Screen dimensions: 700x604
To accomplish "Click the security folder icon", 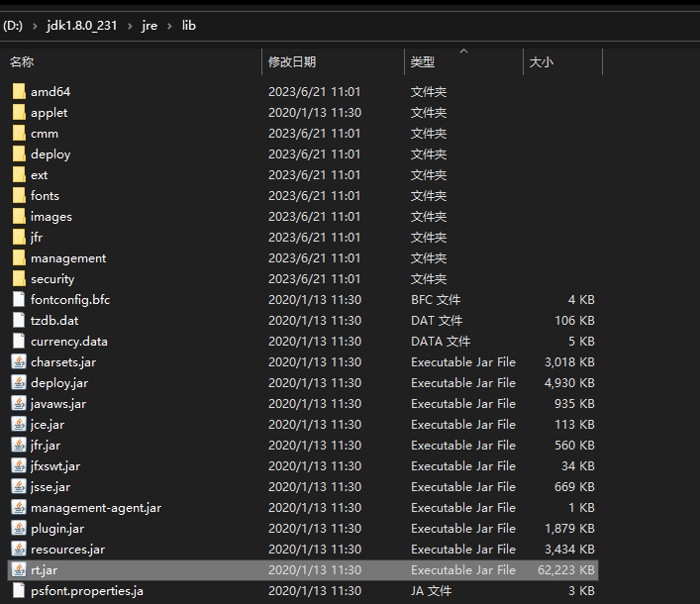I will tap(19, 278).
